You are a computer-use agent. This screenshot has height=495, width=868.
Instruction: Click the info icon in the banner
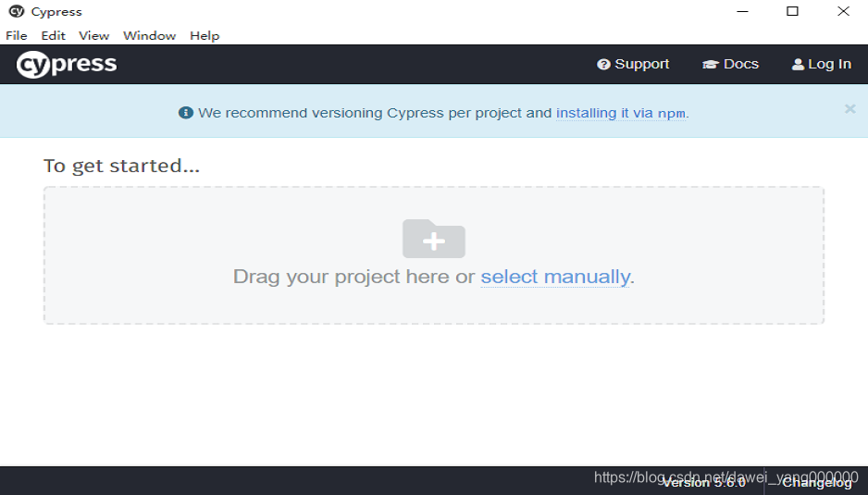(x=185, y=113)
